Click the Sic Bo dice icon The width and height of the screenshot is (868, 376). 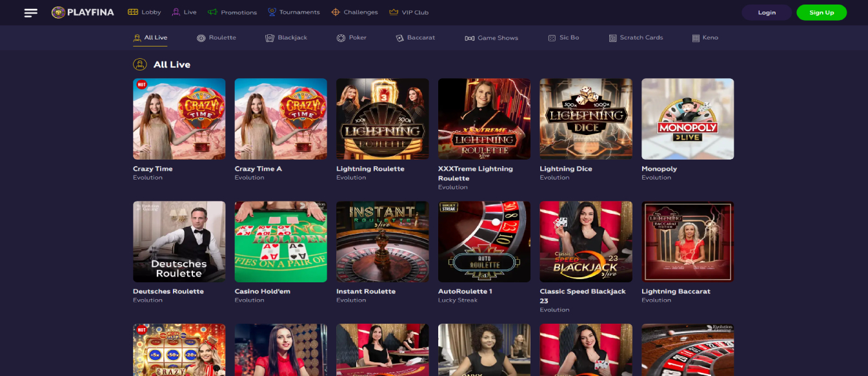point(552,38)
